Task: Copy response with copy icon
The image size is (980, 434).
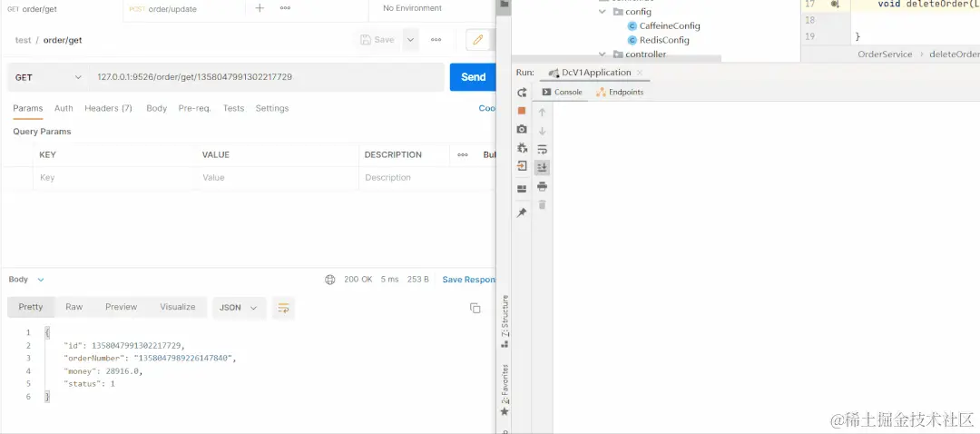Action: (475, 308)
